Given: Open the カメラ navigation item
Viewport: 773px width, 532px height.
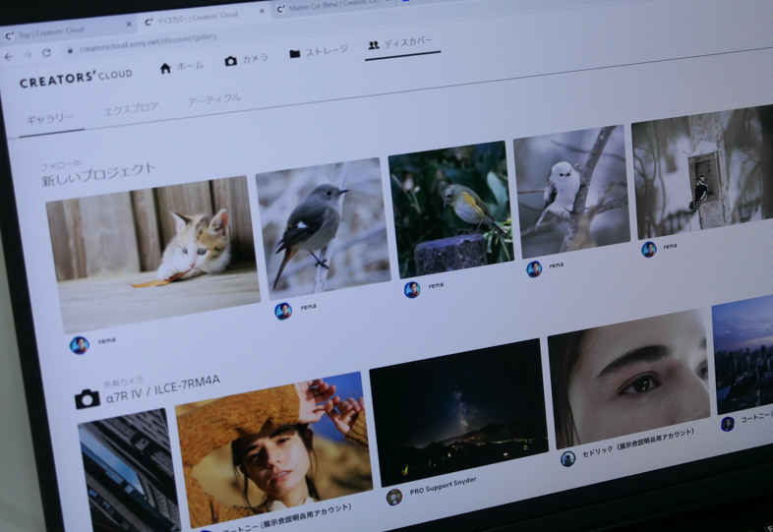Looking at the screenshot, I should click(x=246, y=59).
